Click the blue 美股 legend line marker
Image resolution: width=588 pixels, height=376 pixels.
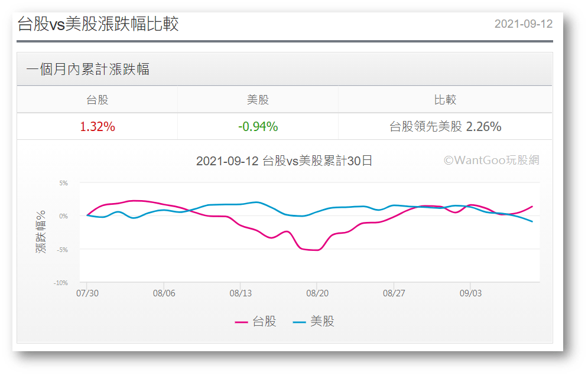click(299, 322)
